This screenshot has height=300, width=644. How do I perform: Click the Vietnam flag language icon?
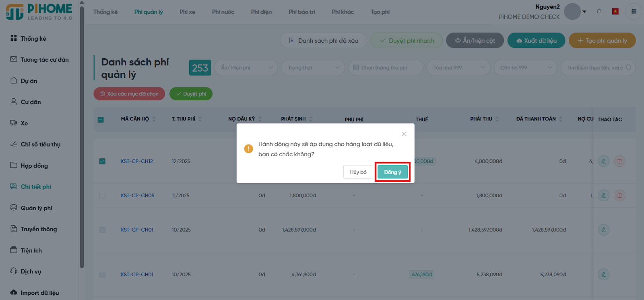[x=615, y=11]
